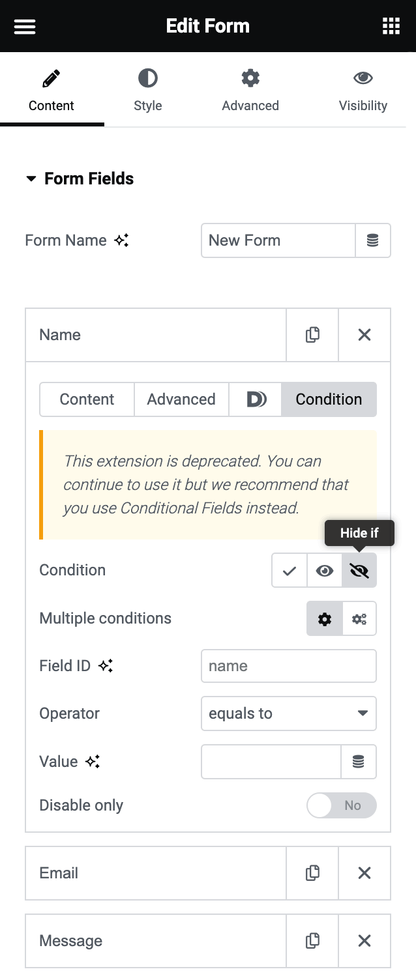This screenshot has width=416, height=980.
Task: Select the checkmark condition option
Action: click(289, 570)
